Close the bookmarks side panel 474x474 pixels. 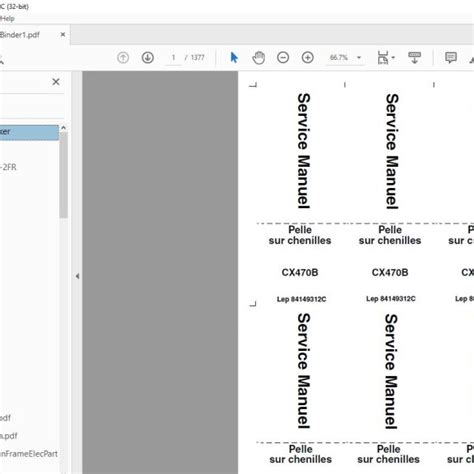56,82
